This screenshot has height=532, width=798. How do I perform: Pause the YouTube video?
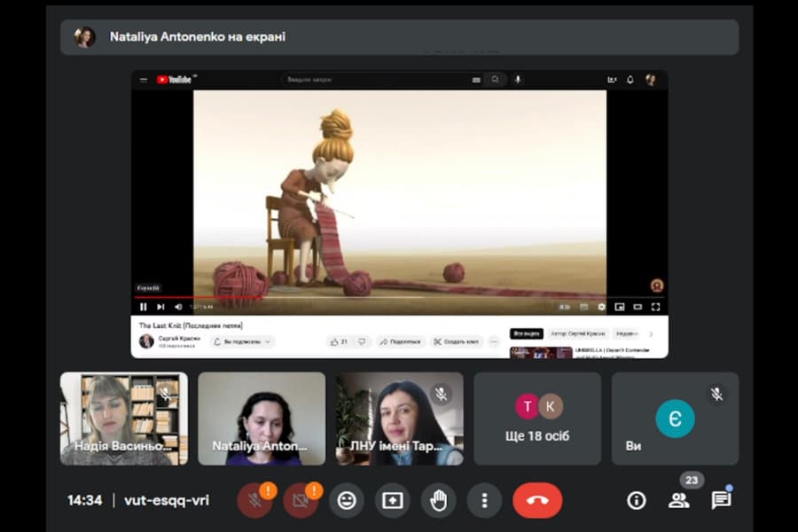144,307
